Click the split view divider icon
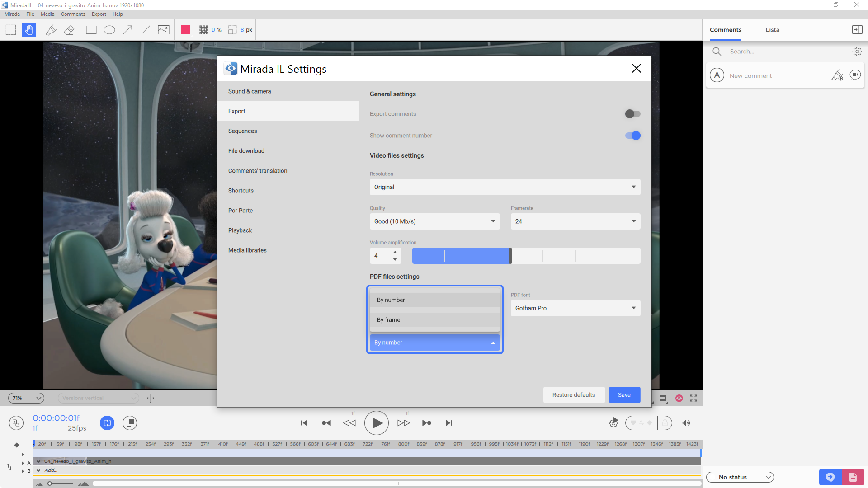 pyautogui.click(x=151, y=398)
